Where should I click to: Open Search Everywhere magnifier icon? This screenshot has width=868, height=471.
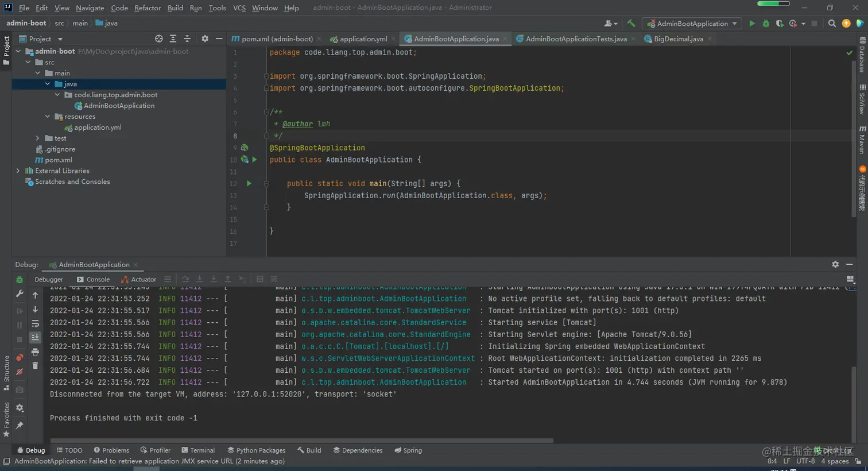[x=832, y=24]
